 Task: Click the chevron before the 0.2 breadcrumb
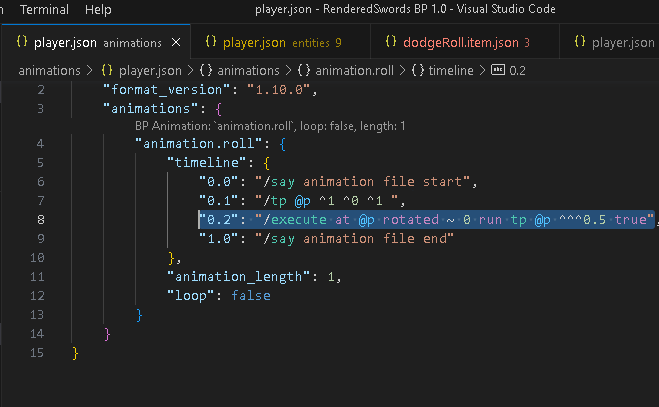tap(482, 71)
